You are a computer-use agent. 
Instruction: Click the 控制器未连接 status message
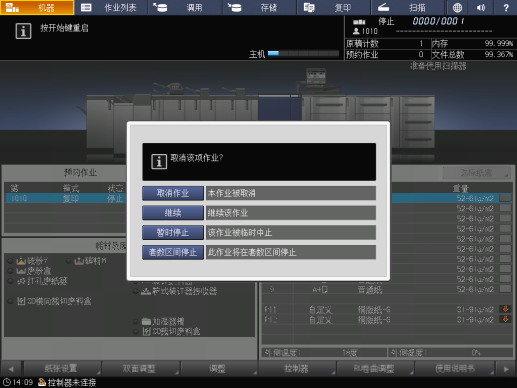[72, 382]
